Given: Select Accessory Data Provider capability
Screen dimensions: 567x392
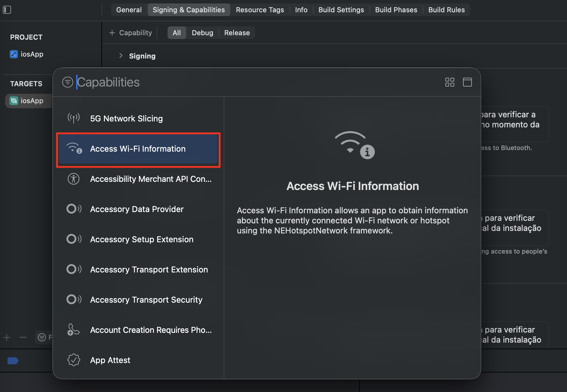Looking at the screenshot, I should pos(139,209).
